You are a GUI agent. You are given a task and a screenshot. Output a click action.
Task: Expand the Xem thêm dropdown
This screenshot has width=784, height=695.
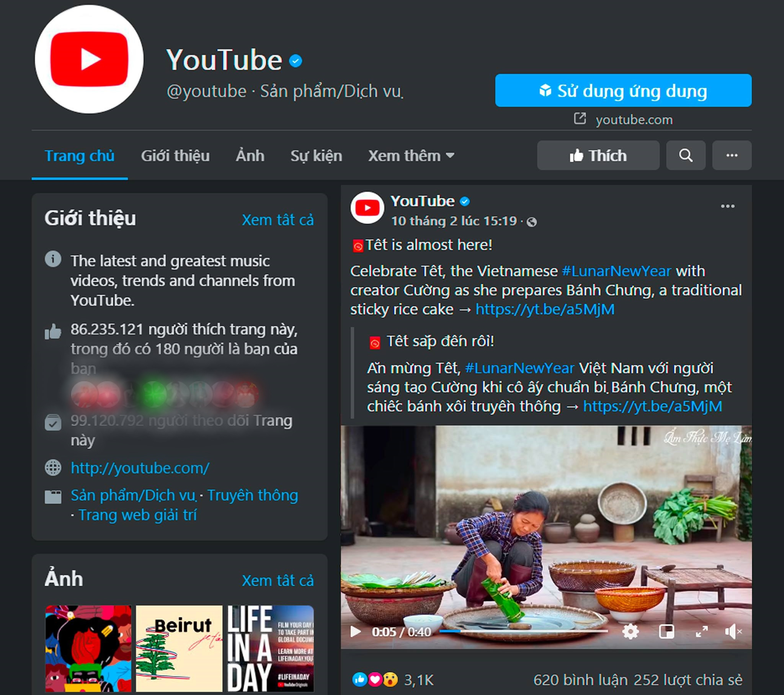pyautogui.click(x=411, y=156)
